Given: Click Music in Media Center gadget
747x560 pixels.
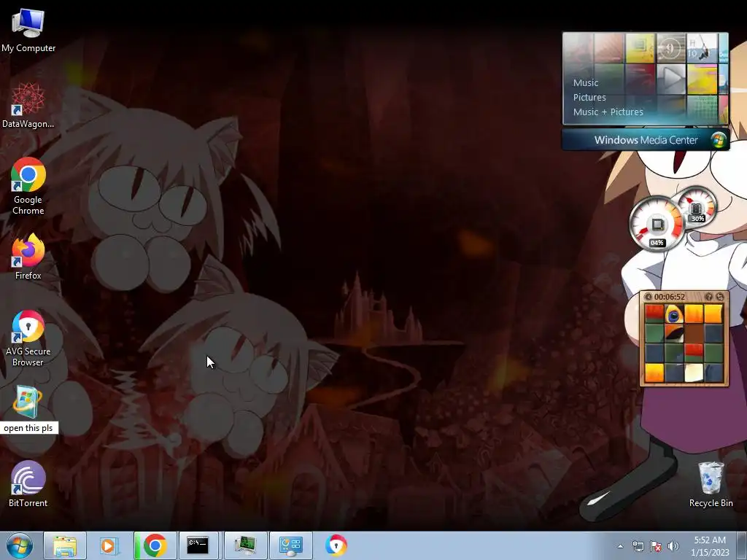Looking at the screenshot, I should [586, 83].
